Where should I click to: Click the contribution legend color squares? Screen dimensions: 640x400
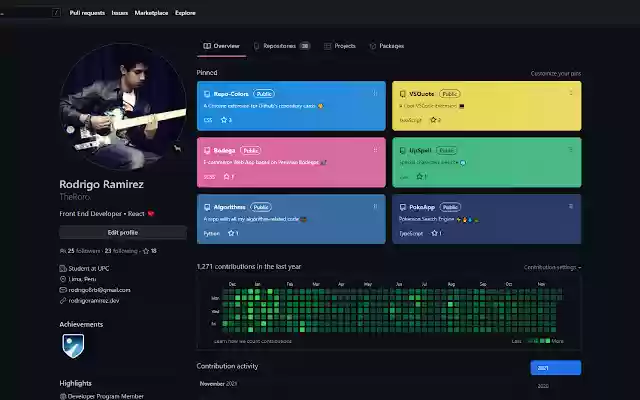(x=539, y=341)
